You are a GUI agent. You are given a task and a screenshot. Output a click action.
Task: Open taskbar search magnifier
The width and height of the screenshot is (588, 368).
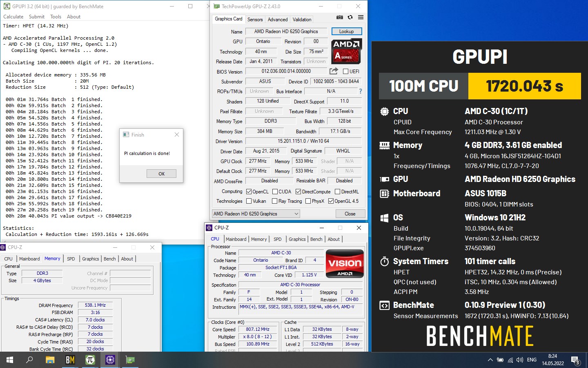[x=29, y=360]
